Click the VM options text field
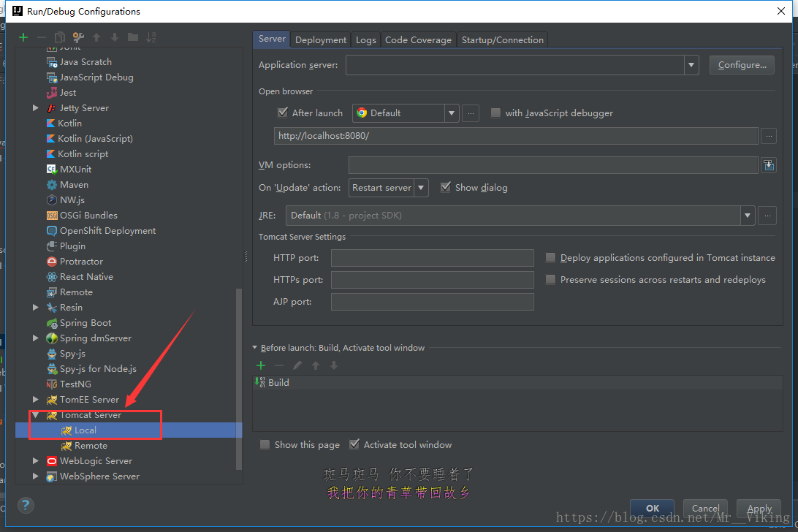Image resolution: width=798 pixels, height=532 pixels. pos(553,165)
